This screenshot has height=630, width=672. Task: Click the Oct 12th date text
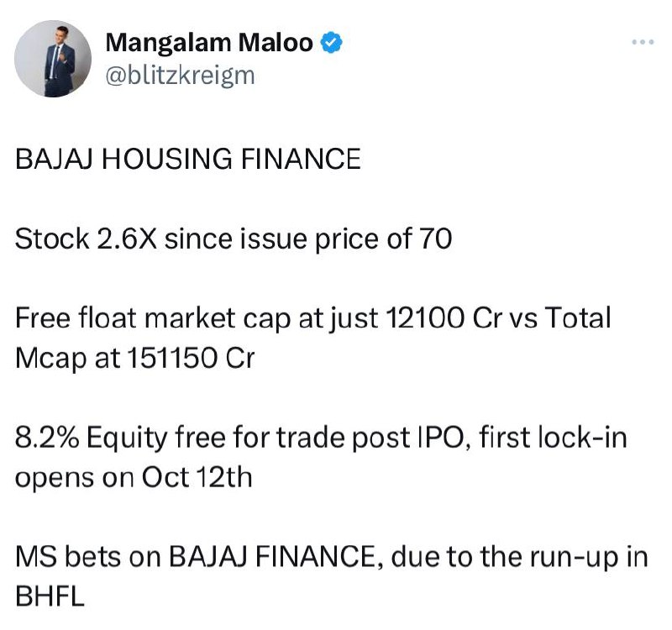click(197, 477)
